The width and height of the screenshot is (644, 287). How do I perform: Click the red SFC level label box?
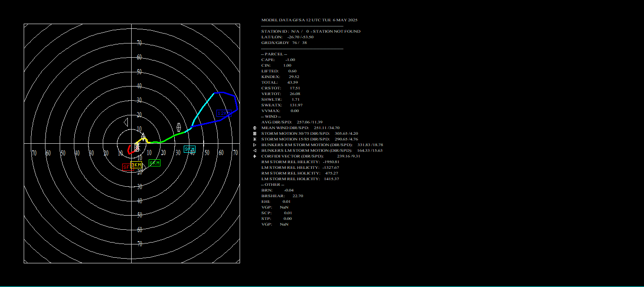pyautogui.click(x=128, y=167)
